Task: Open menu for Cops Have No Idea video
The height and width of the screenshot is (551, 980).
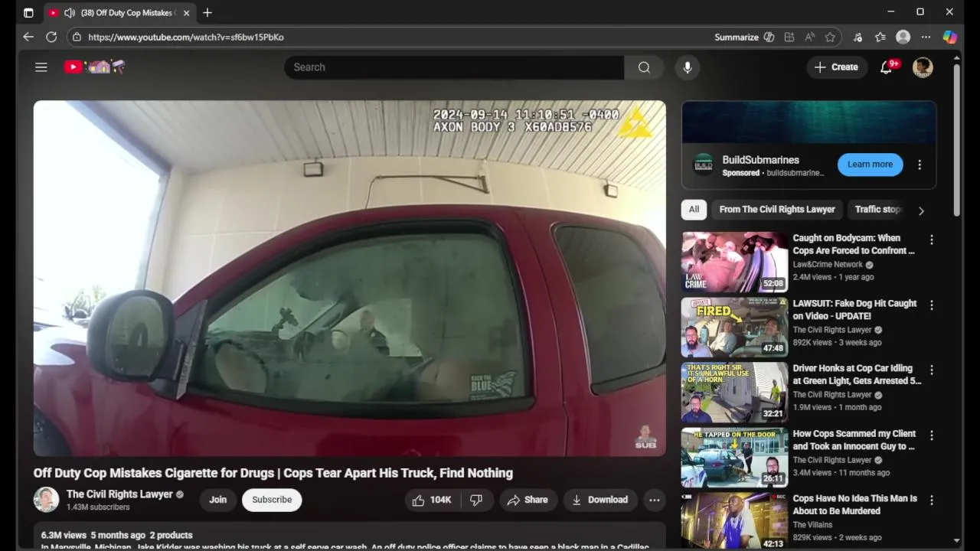Action: tap(932, 500)
